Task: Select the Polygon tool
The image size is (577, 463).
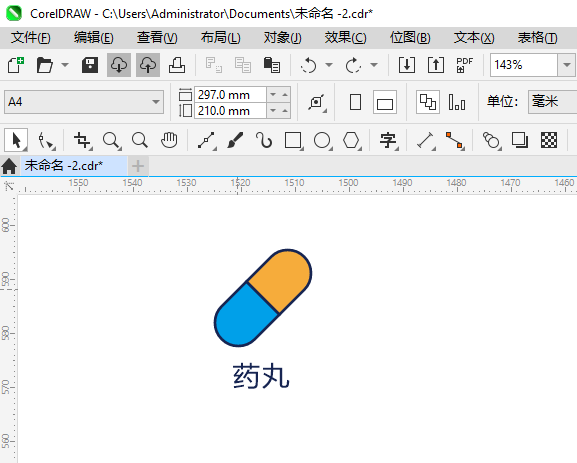Action: 352,141
